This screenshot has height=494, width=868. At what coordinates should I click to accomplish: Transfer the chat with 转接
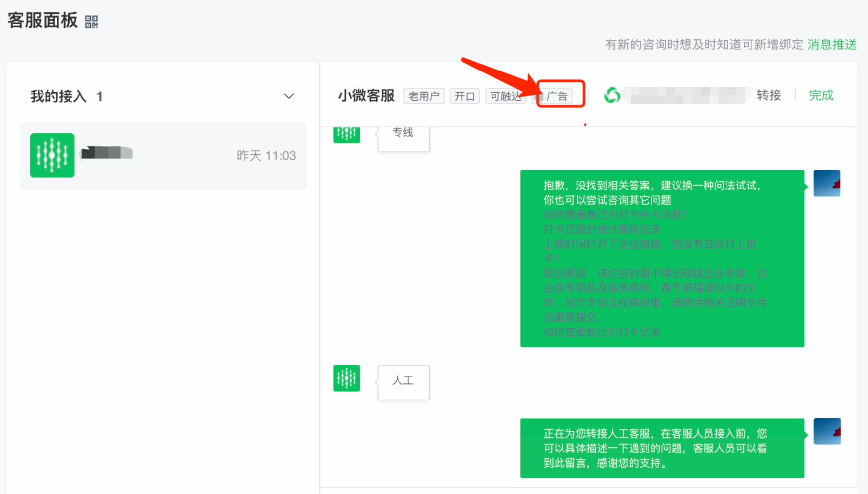769,95
